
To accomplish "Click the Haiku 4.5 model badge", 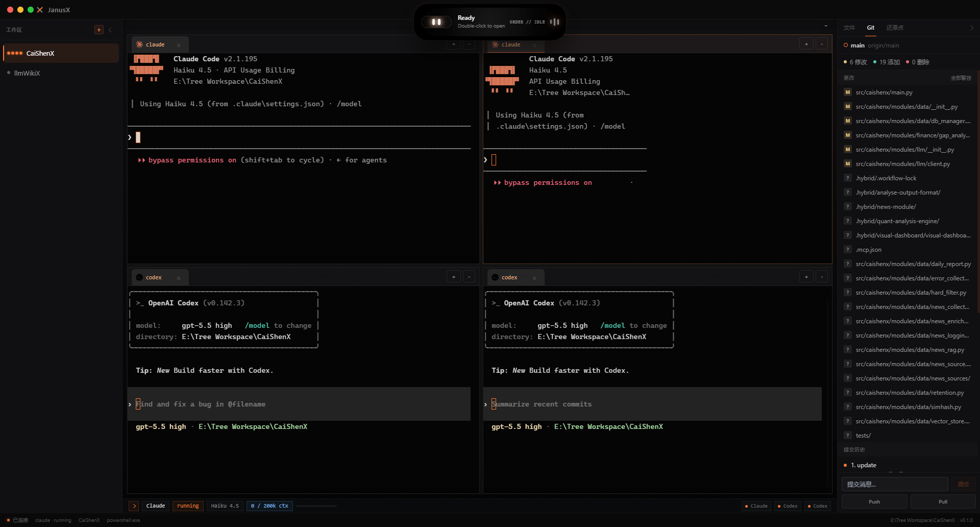I will (225, 506).
